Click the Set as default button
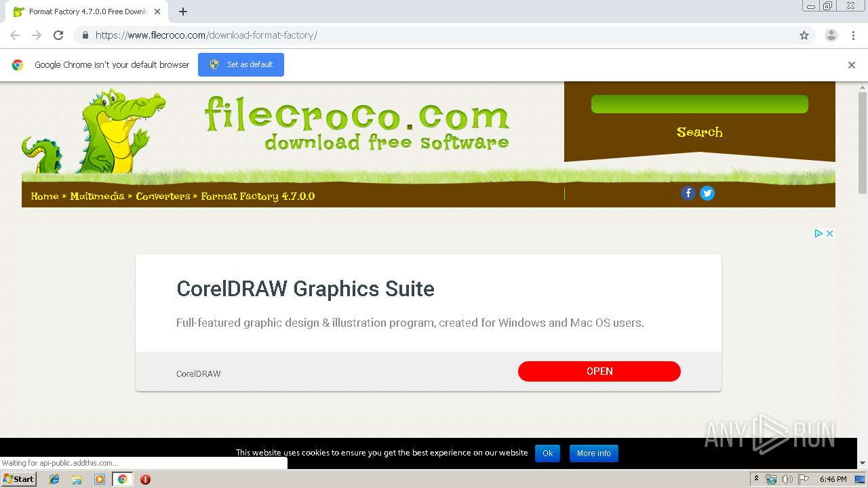This screenshot has height=488, width=868. click(241, 64)
